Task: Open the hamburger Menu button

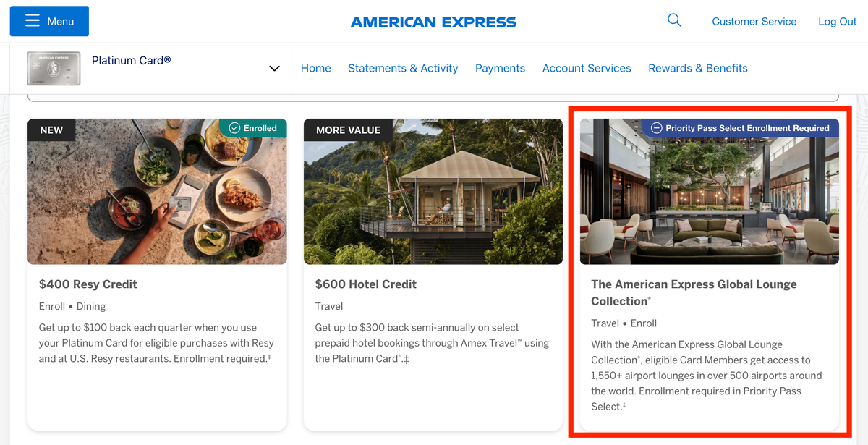Action: coord(49,22)
